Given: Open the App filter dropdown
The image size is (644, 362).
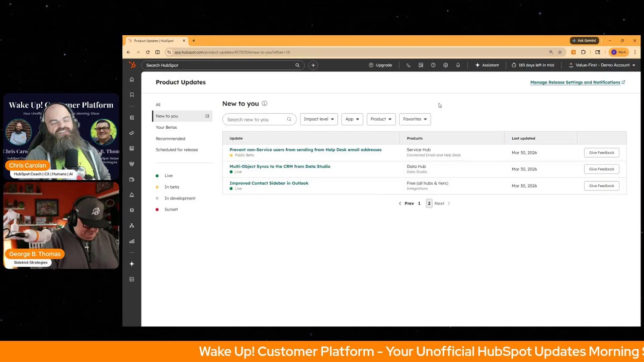Looking at the screenshot, I should pos(352,119).
